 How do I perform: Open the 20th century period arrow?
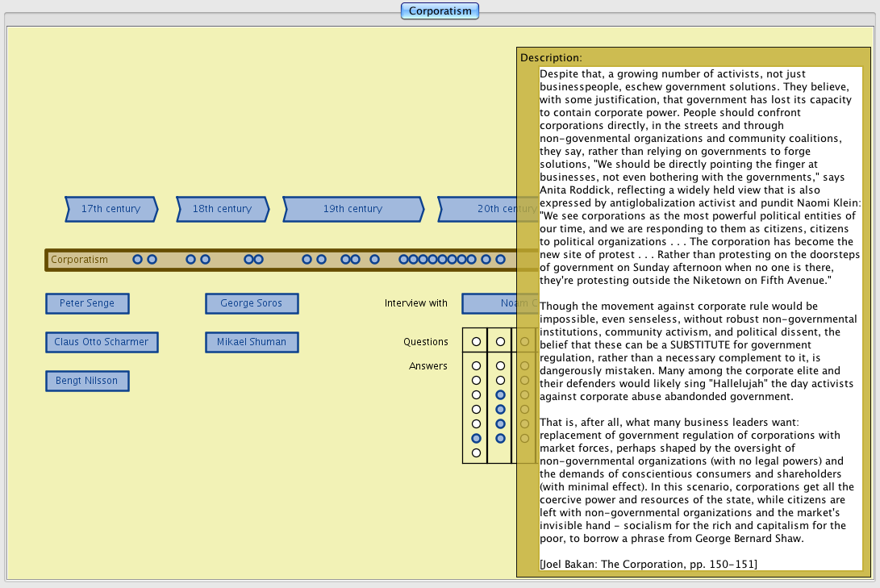484,209
